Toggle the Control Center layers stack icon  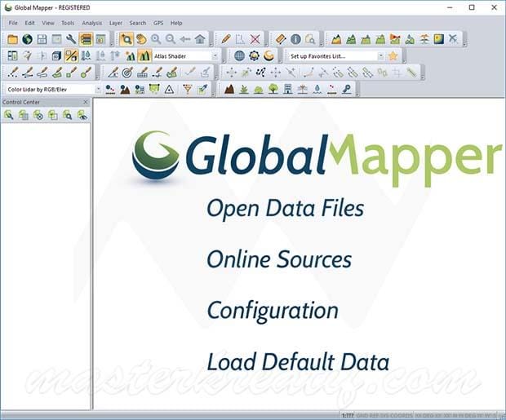tap(86, 39)
